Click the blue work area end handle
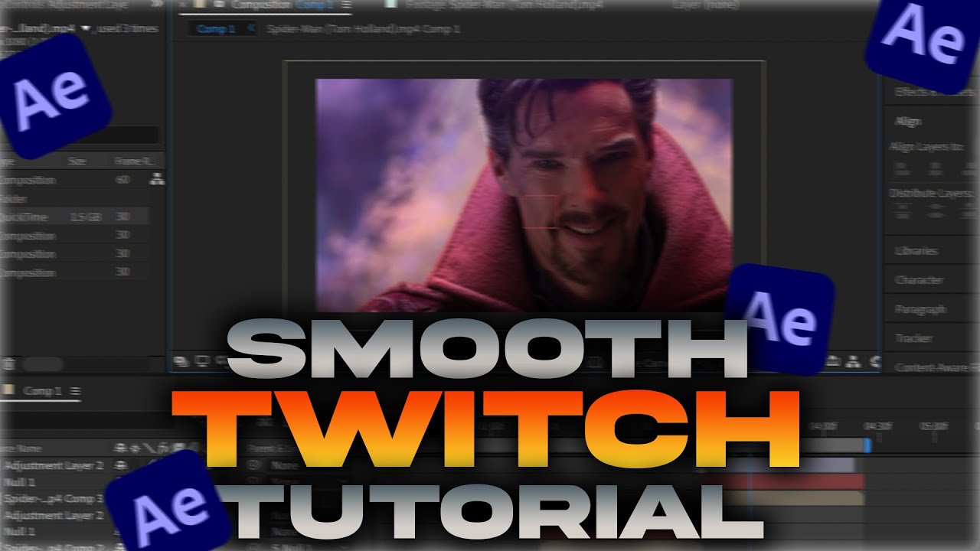Image resolution: width=980 pixels, height=551 pixels. [867, 445]
